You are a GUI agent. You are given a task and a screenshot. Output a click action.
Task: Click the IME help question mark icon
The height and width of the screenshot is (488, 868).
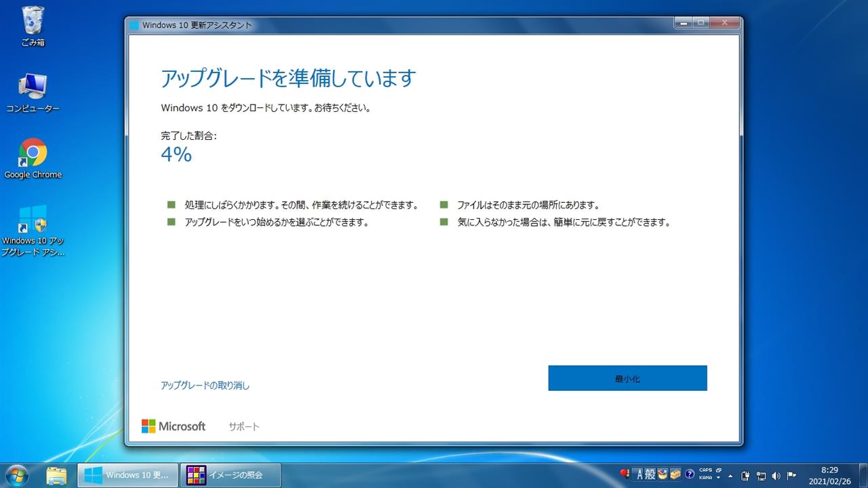[x=690, y=474]
